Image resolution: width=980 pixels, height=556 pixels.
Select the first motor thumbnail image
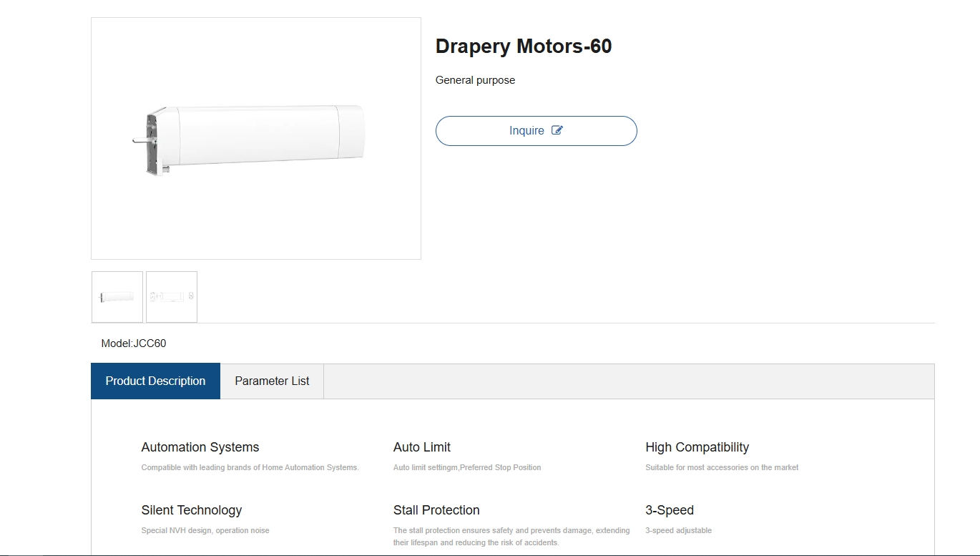coord(117,297)
